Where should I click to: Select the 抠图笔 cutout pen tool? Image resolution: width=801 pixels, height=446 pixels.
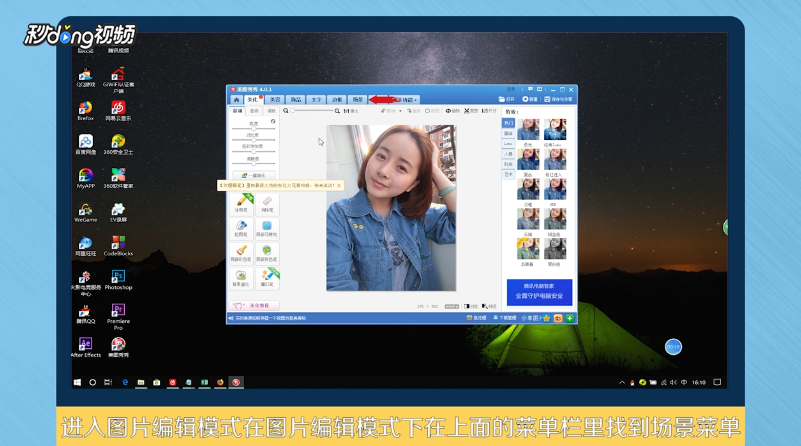[x=242, y=228]
